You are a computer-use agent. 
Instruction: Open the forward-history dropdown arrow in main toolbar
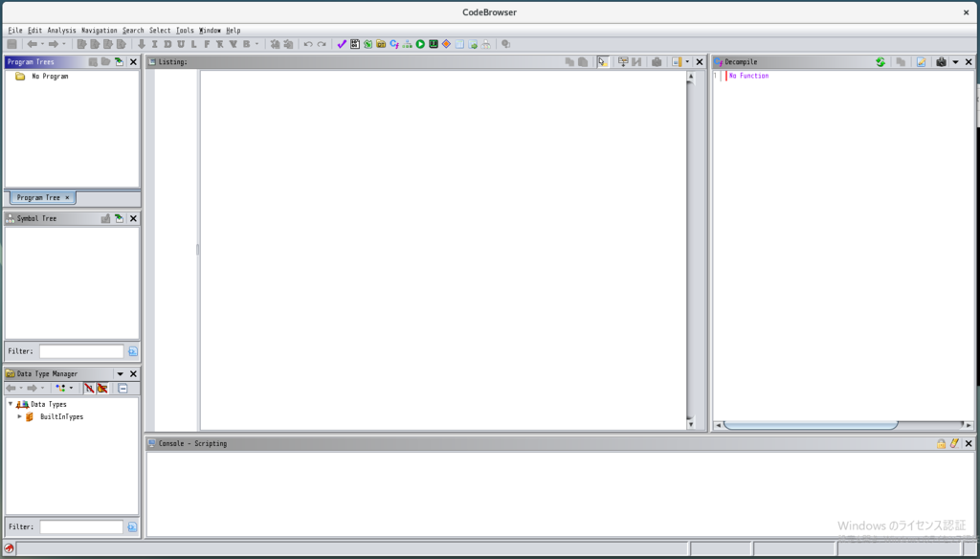click(64, 44)
